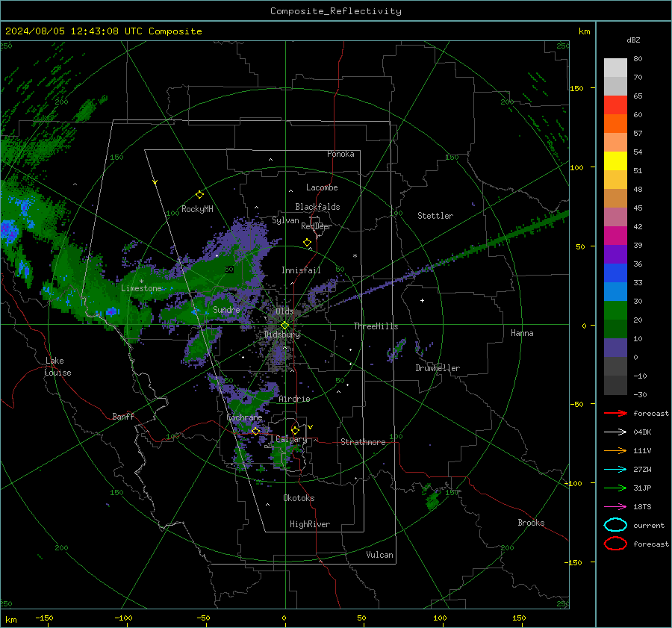Click the red forecast arrow legend icon

(x=615, y=413)
